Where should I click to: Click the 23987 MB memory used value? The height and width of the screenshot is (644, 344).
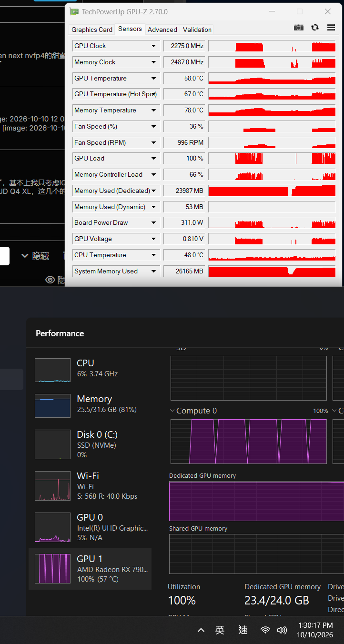[x=184, y=191]
